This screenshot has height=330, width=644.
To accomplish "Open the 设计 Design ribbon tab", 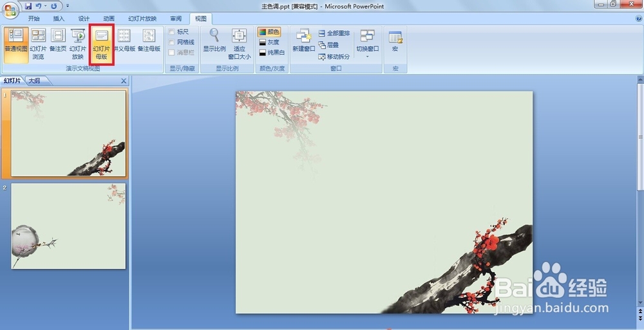I will 84,19.
